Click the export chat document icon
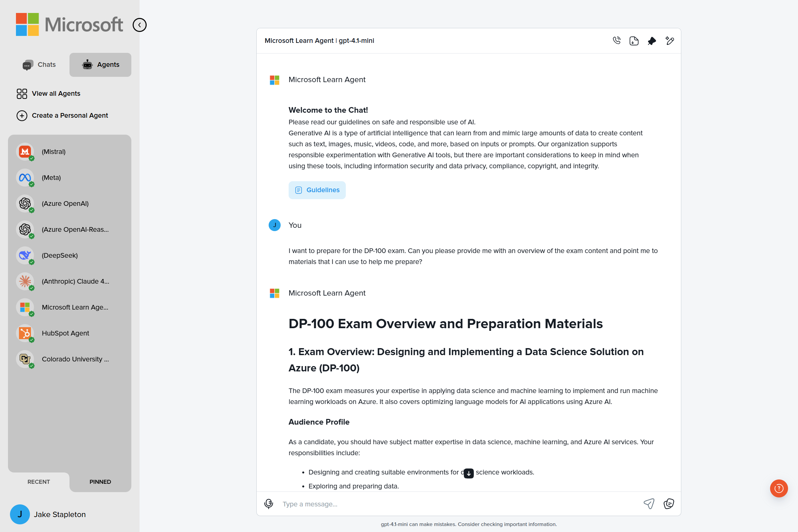Image resolution: width=798 pixels, height=532 pixels. (x=634, y=41)
